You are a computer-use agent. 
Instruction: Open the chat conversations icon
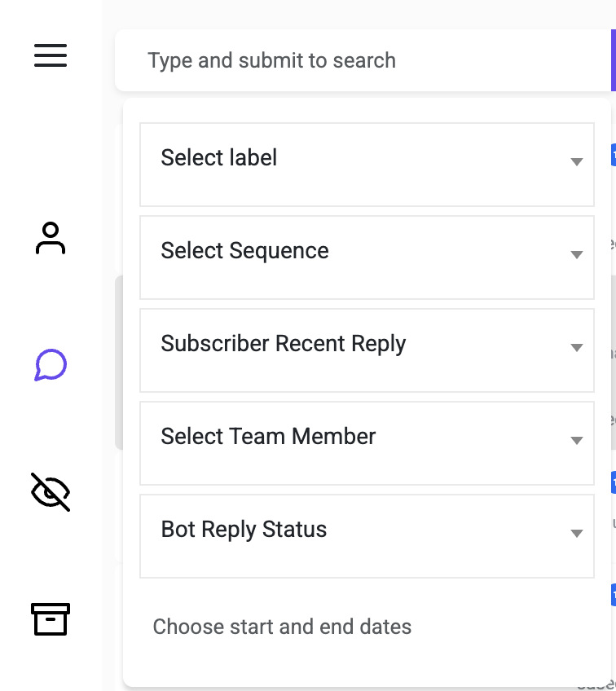pos(51,365)
